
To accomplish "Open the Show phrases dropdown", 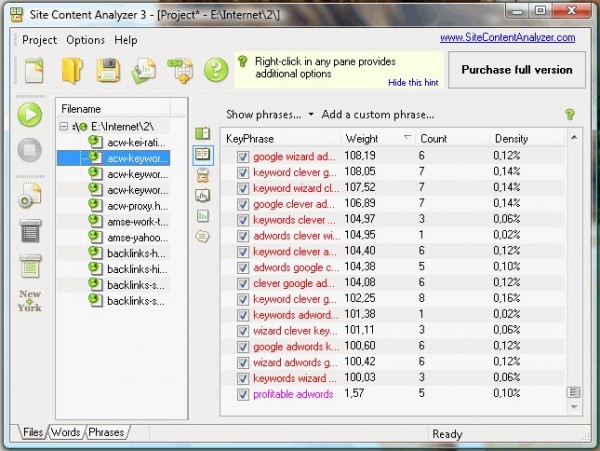I will click(x=270, y=114).
